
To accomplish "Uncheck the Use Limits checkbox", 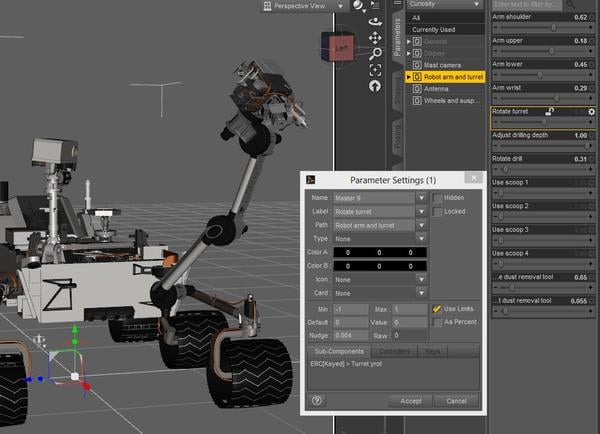I will tap(437, 309).
